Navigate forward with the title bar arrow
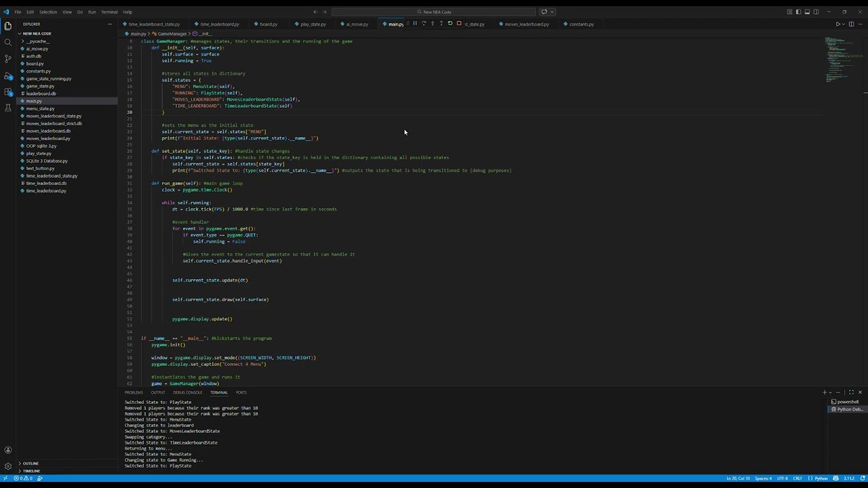This screenshot has height=488, width=868. click(x=325, y=12)
